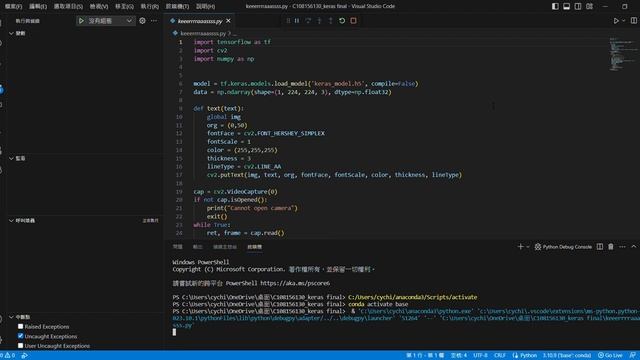Open the Selection (S) menu
The height and width of the screenshot is (360, 640).
(x=68, y=7)
